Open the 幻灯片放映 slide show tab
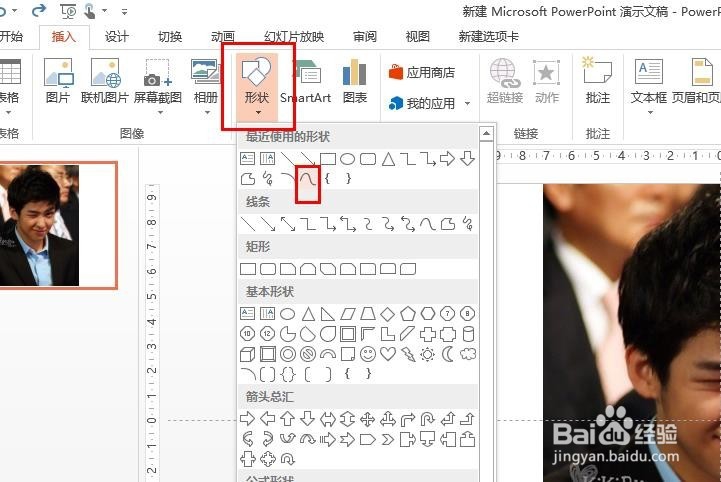The image size is (721, 482). coord(294,36)
